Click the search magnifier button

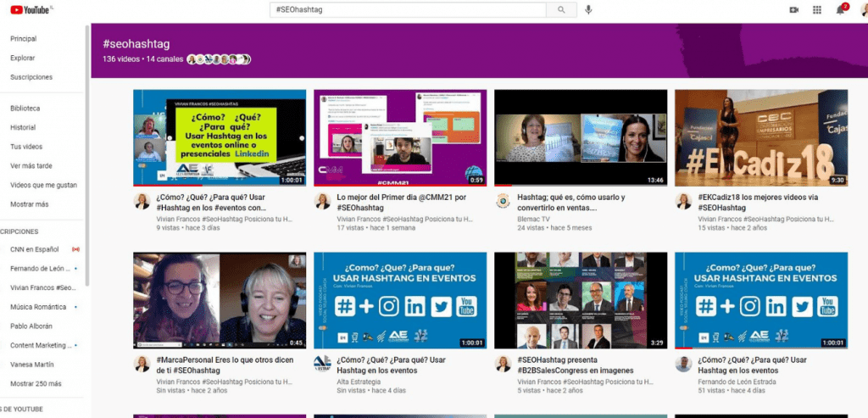tap(561, 9)
